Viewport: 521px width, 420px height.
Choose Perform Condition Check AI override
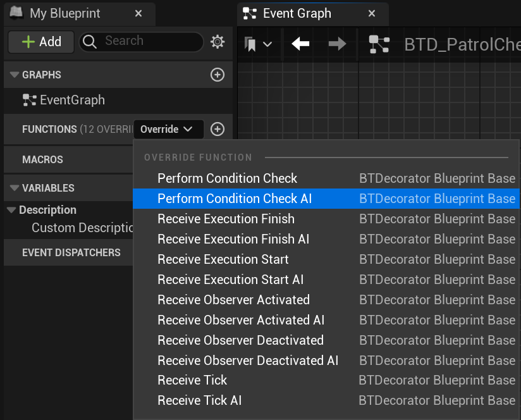point(326,199)
